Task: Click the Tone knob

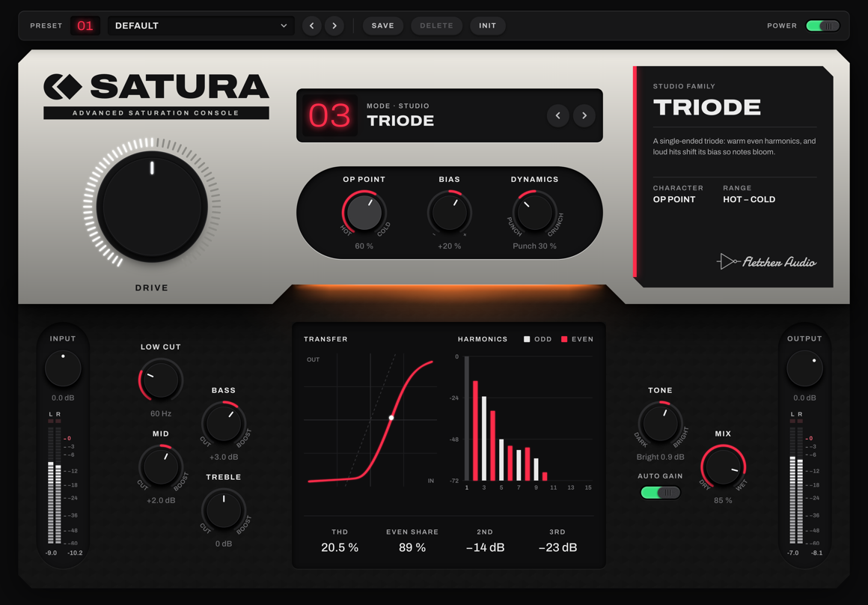Action: (660, 423)
